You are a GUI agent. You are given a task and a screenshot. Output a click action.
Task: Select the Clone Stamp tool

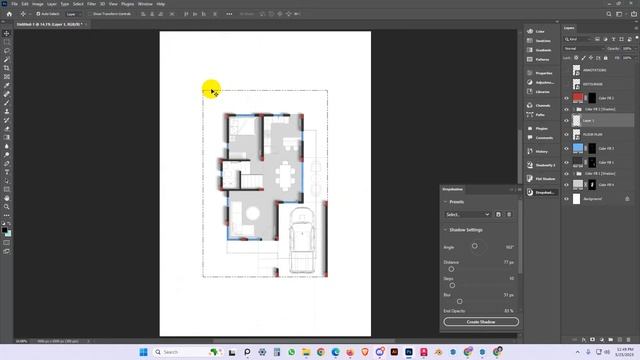click(7, 111)
